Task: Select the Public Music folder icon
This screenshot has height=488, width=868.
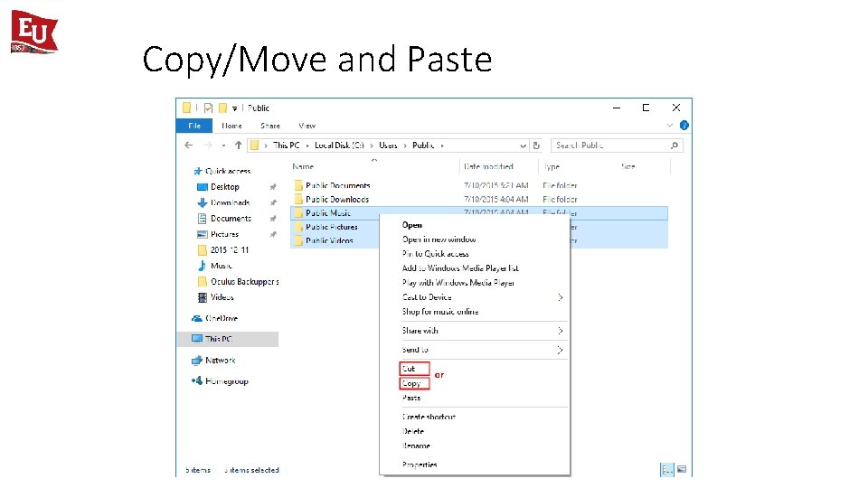Action: (x=298, y=212)
